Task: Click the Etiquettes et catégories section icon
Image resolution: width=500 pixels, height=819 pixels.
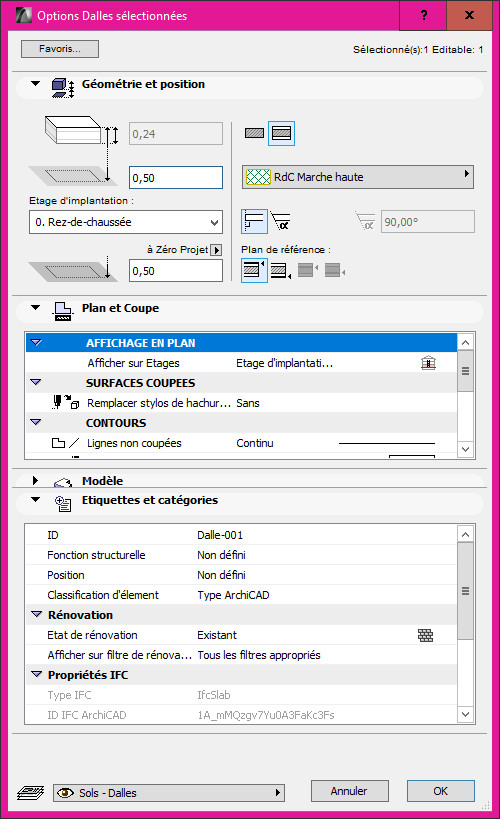Action: click(63, 504)
